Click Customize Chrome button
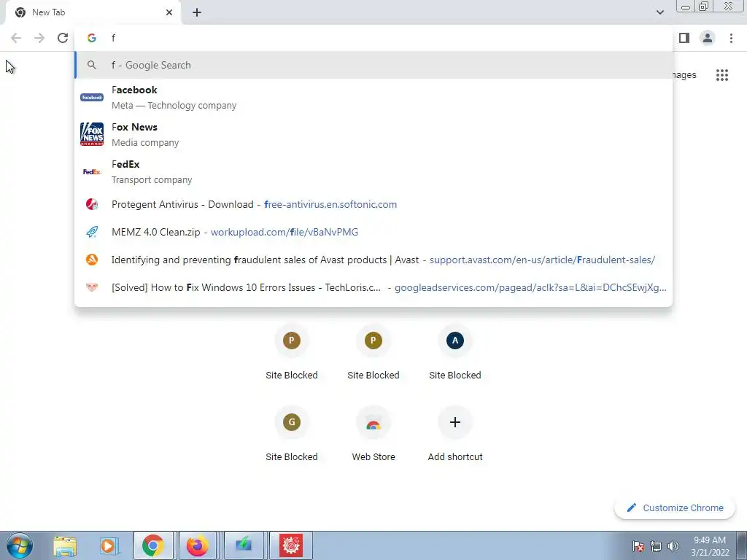 675,507
